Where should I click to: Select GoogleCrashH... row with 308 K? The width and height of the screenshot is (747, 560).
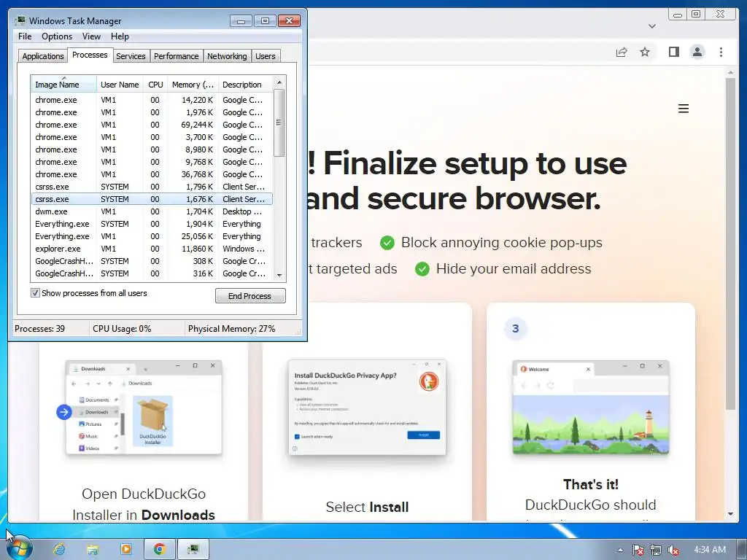tap(152, 261)
